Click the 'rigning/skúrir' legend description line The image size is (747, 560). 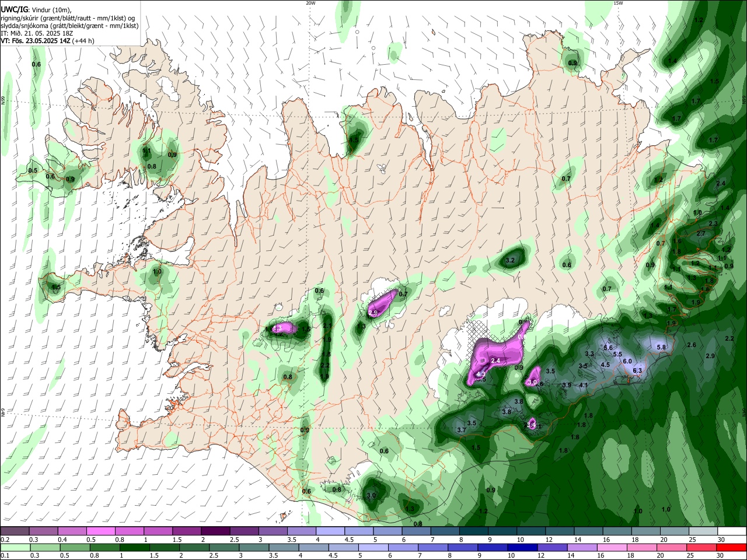coord(67,18)
